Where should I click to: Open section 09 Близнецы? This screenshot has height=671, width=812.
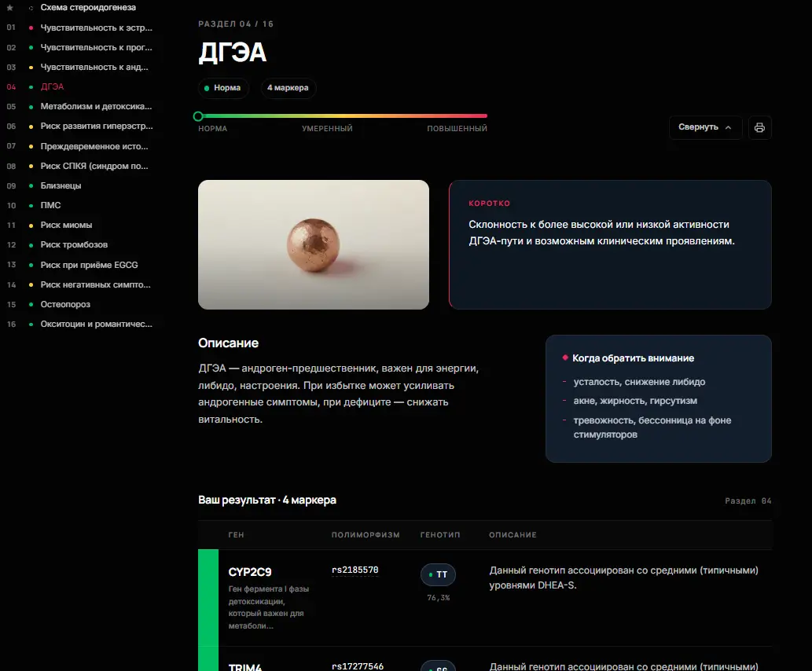(61, 185)
